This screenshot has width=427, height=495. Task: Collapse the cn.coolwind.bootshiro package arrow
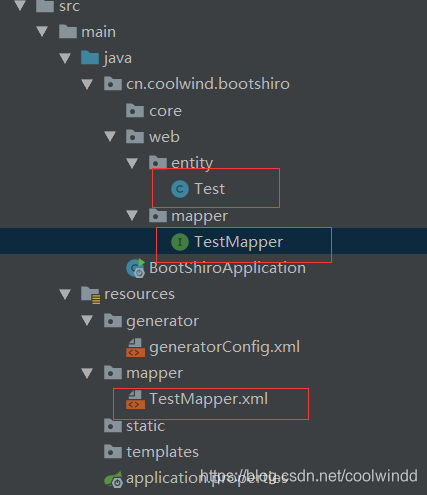click(87, 84)
